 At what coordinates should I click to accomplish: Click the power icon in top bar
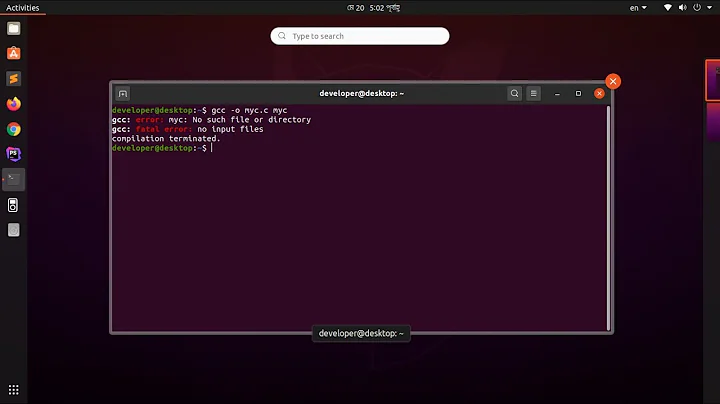tap(697, 7)
